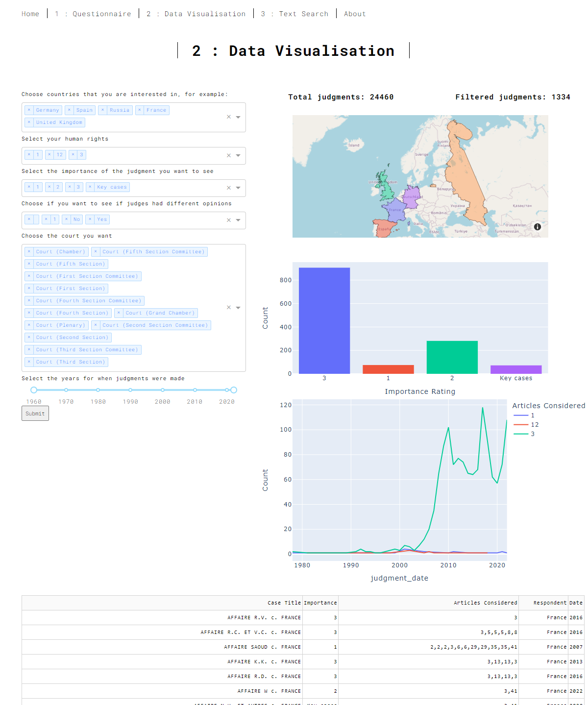Open 1 : Questionnaire page
588x705 pixels.
coord(93,14)
